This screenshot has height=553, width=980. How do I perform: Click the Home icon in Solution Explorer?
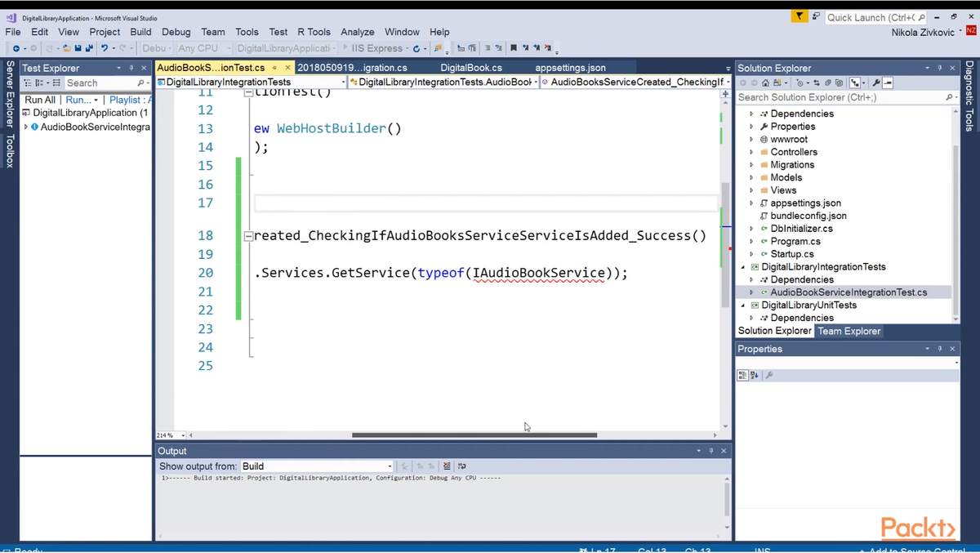(x=765, y=83)
